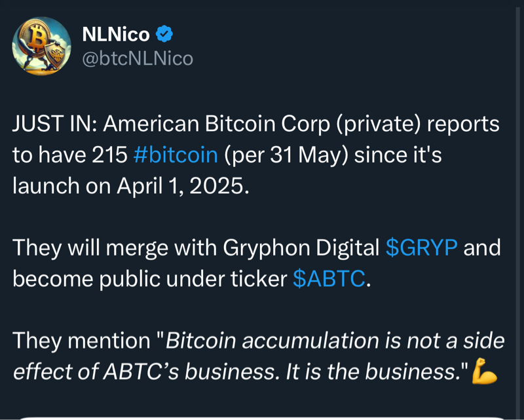Open NLNico's profile avatar picture
524x420 pixels.
click(41, 46)
